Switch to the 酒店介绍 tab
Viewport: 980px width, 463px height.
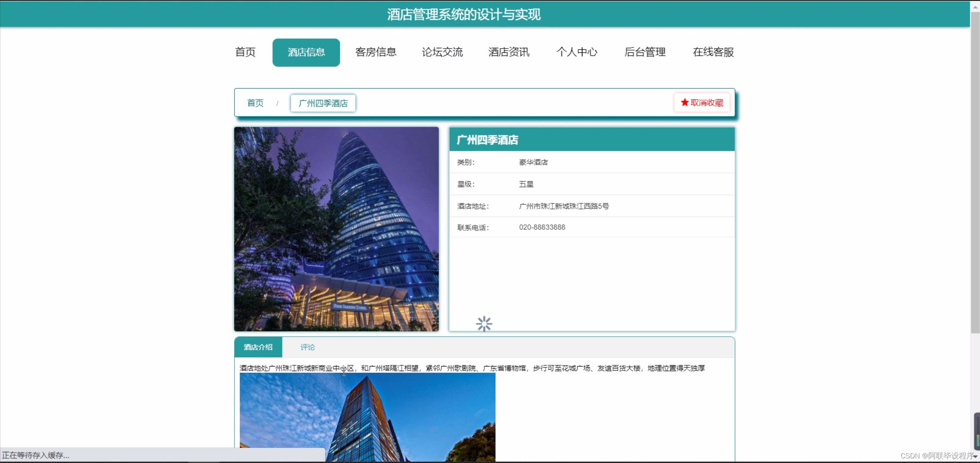258,347
